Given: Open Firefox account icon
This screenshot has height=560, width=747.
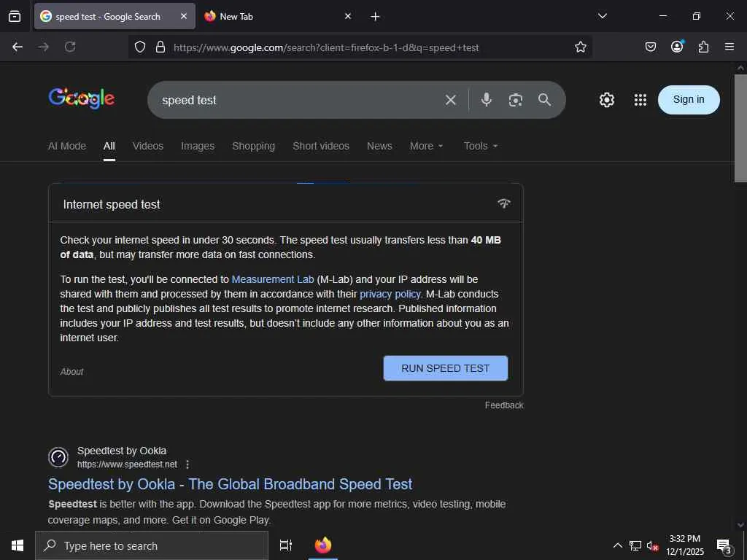Looking at the screenshot, I should click(677, 47).
